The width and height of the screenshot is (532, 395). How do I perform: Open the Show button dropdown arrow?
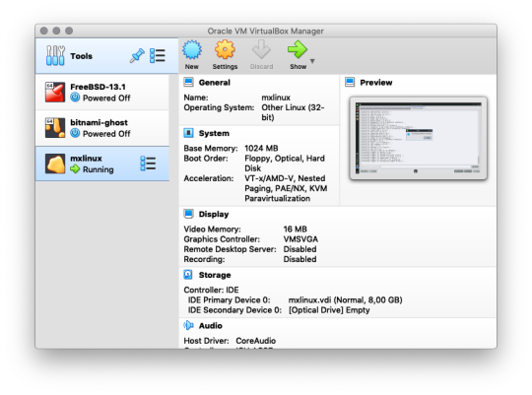[312, 61]
